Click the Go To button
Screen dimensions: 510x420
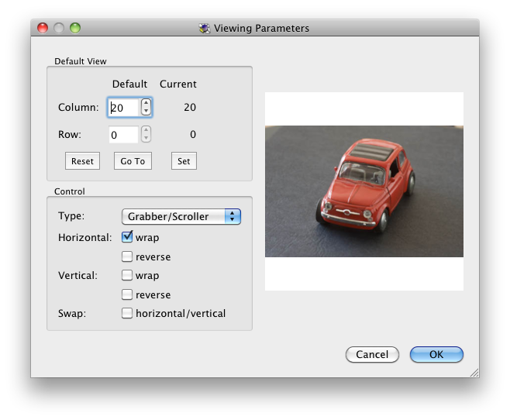(x=133, y=161)
